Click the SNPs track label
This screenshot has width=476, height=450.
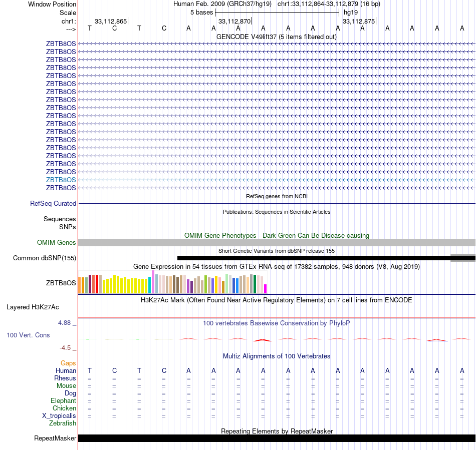click(x=68, y=227)
